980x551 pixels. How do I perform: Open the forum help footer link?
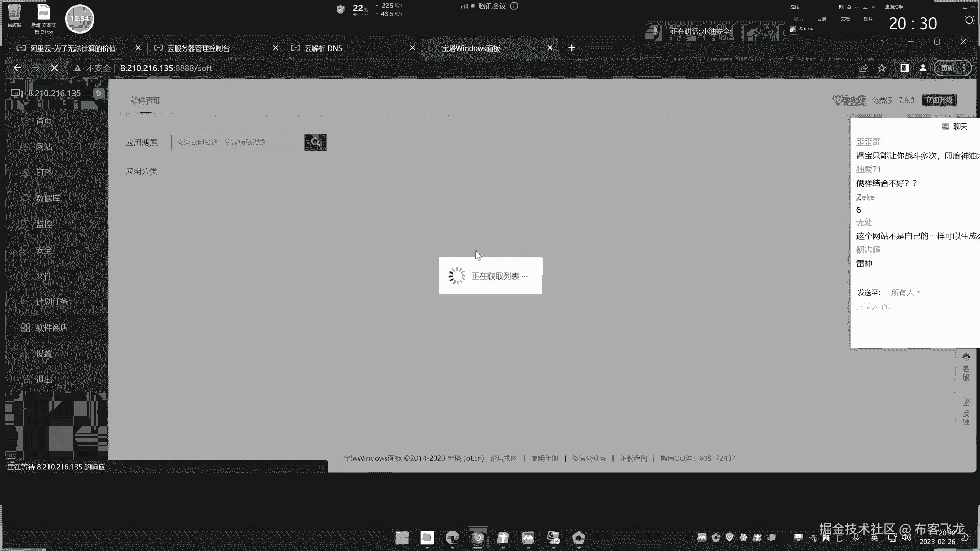[503, 458]
